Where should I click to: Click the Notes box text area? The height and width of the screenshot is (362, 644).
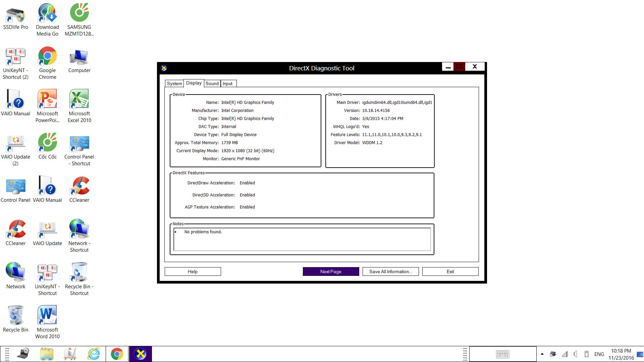click(302, 239)
